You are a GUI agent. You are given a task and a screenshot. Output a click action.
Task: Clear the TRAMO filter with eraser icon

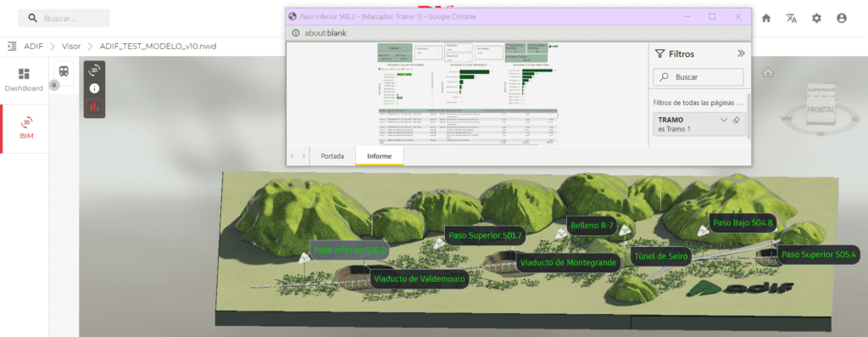736,121
